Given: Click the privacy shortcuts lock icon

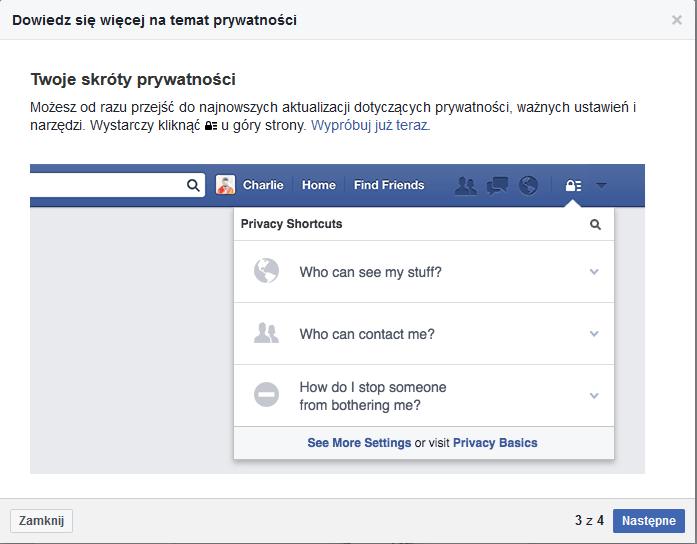Looking at the screenshot, I should [x=573, y=185].
